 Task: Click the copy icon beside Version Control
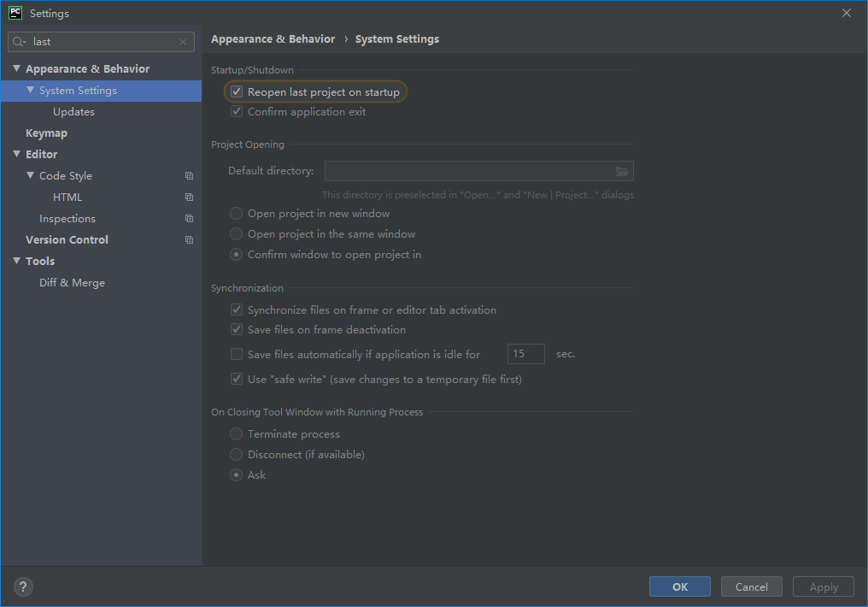pos(189,240)
